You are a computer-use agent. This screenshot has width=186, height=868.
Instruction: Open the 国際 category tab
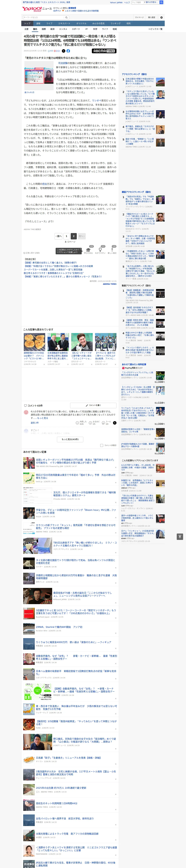point(44,29)
